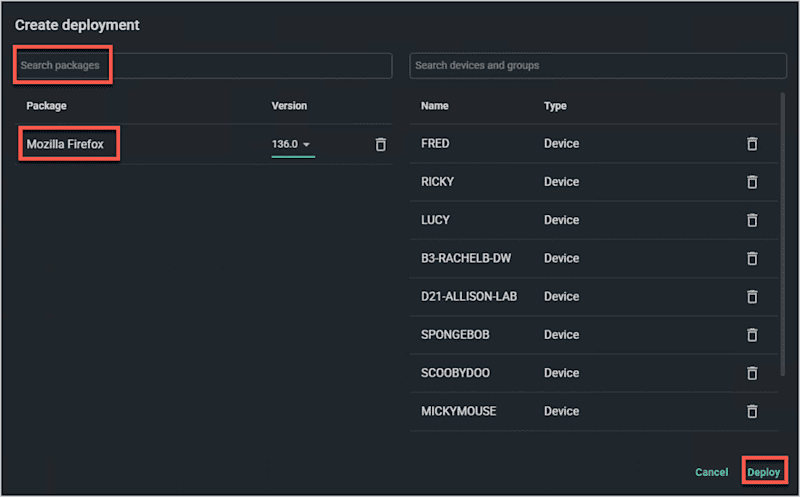
Task: Click the trash icon for LUCY
Action: click(752, 220)
